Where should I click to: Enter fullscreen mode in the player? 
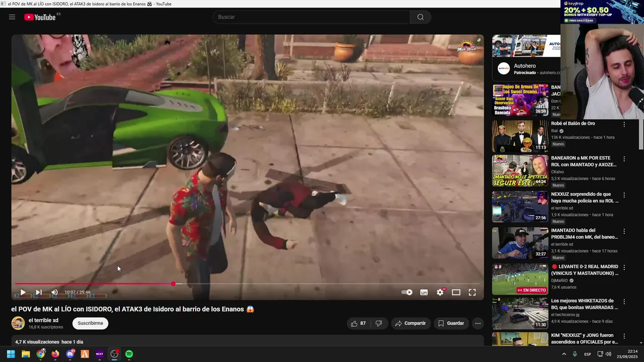point(472,292)
